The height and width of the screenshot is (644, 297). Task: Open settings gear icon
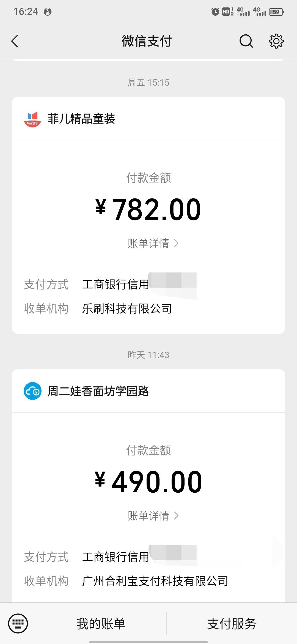276,41
